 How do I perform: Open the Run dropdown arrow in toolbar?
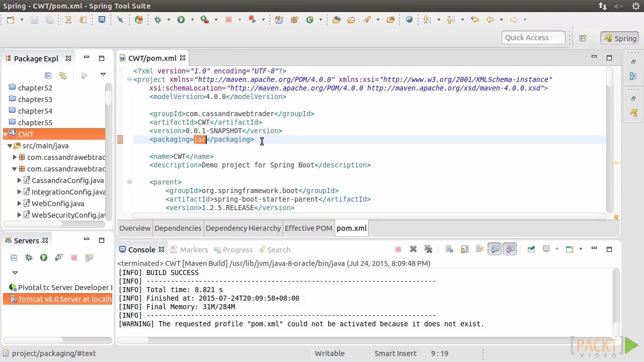pyautogui.click(x=192, y=20)
